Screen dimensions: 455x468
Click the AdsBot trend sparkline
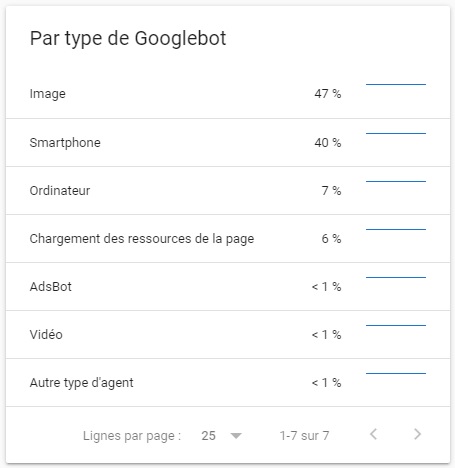pos(396,277)
